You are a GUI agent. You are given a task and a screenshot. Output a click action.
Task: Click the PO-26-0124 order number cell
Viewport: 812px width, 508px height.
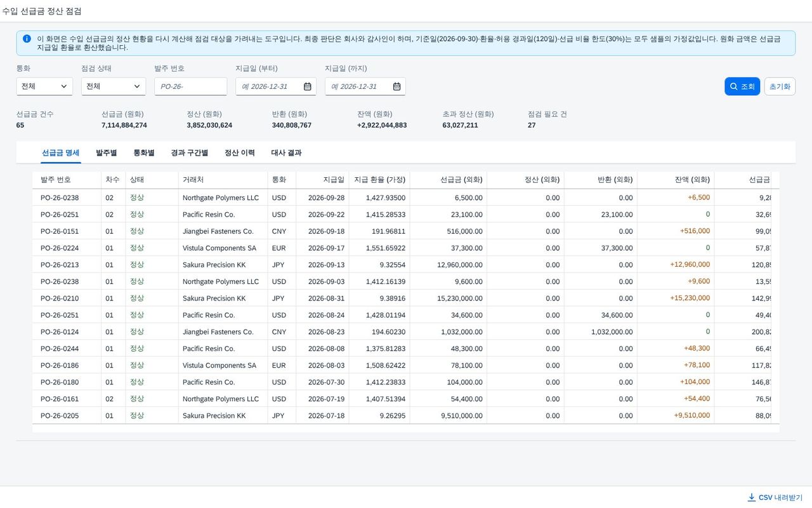pyautogui.click(x=60, y=332)
